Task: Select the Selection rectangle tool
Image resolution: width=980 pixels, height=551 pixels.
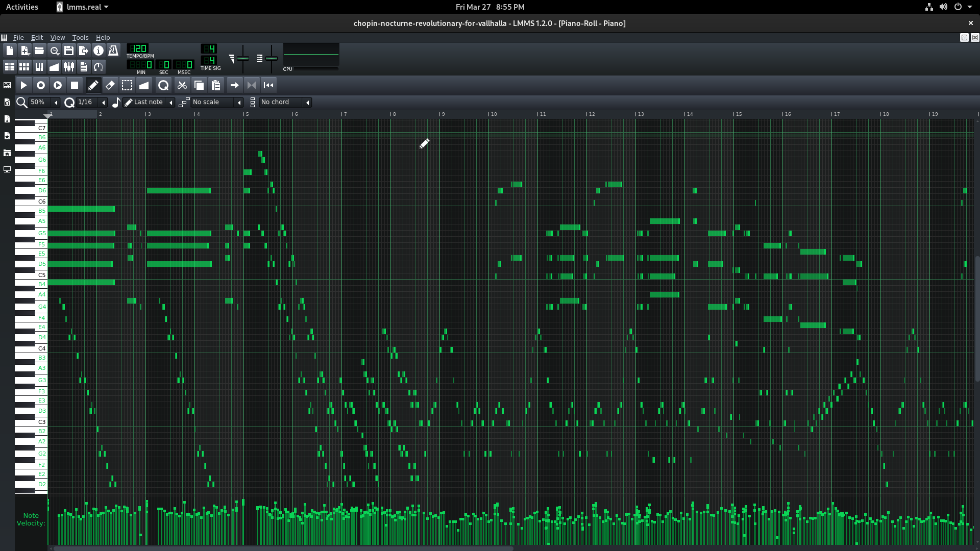Action: [x=127, y=85]
